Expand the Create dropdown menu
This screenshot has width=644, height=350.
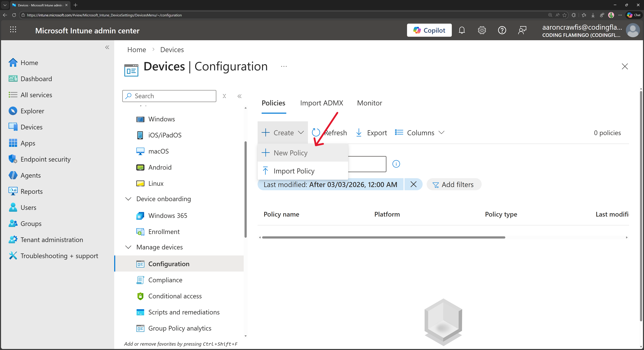282,132
